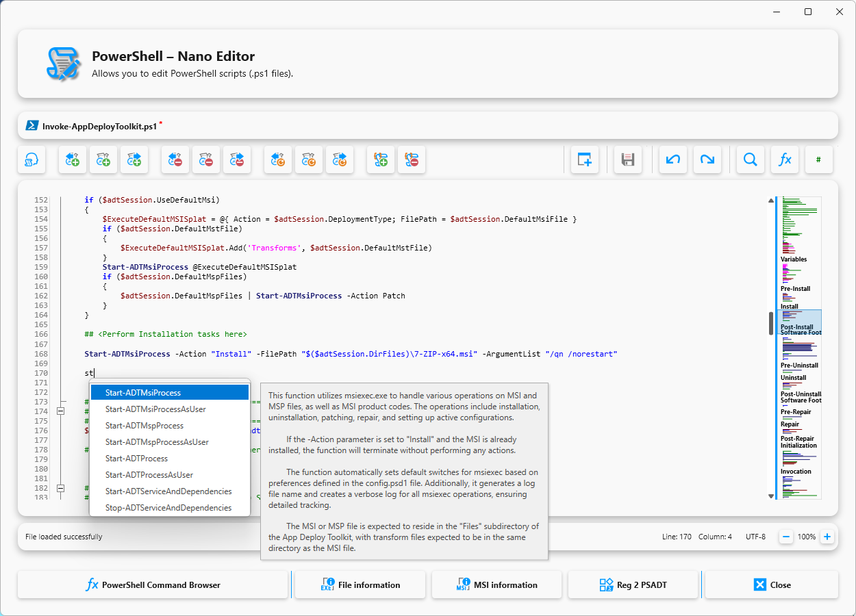Screen dimensions: 856x616
Task: Click red-minus icon with right-pointing arrow
Action: [x=237, y=159]
